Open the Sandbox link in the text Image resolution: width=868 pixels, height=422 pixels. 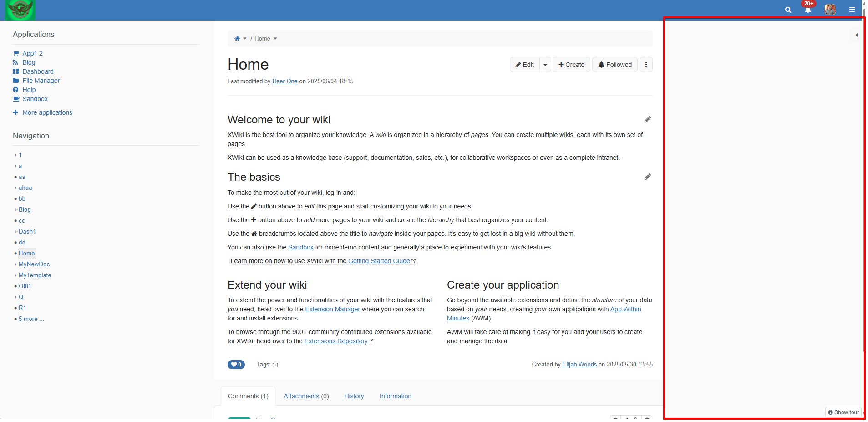point(301,248)
